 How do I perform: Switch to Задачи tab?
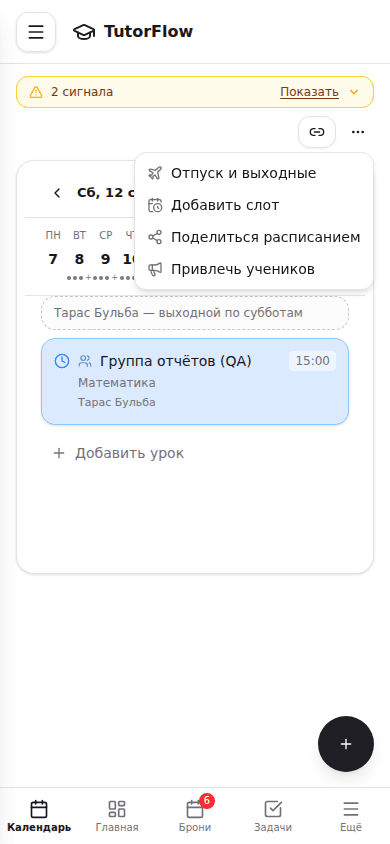tap(273, 816)
